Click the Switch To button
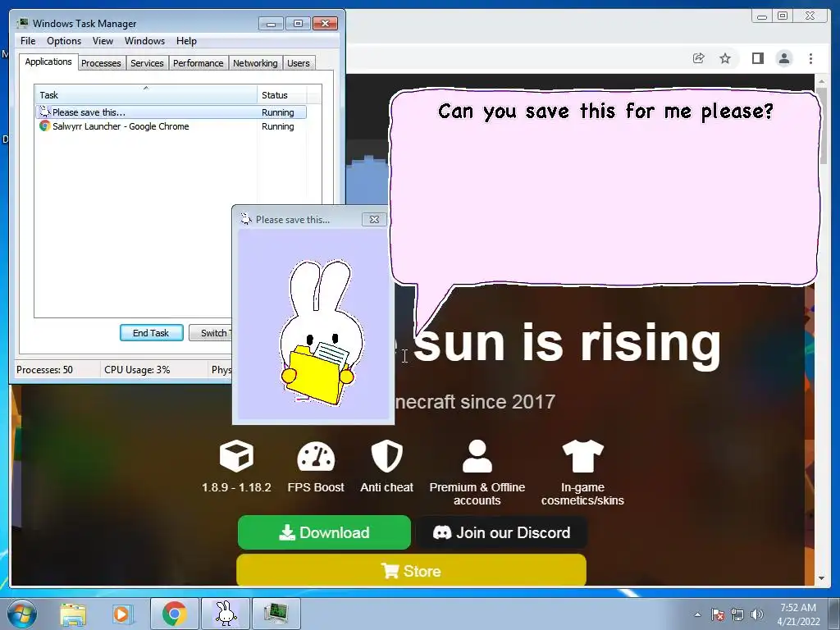Viewport: 840px width, 630px height. click(211, 333)
